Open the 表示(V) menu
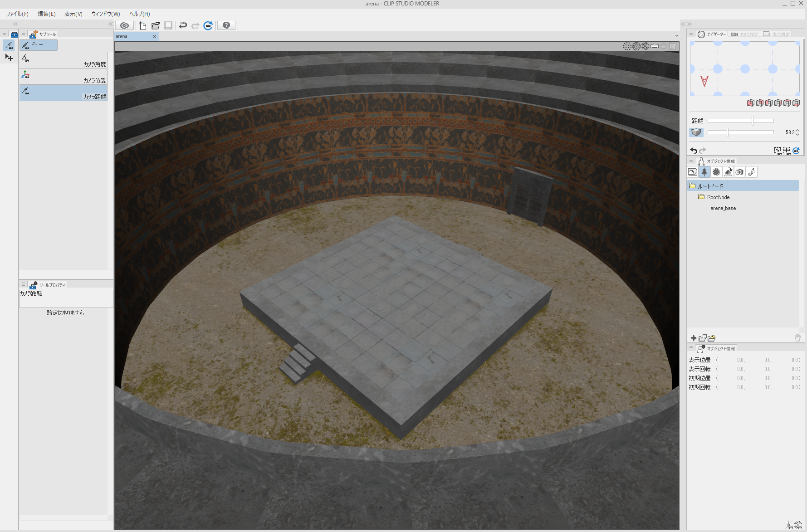The width and height of the screenshot is (807, 532). point(73,14)
